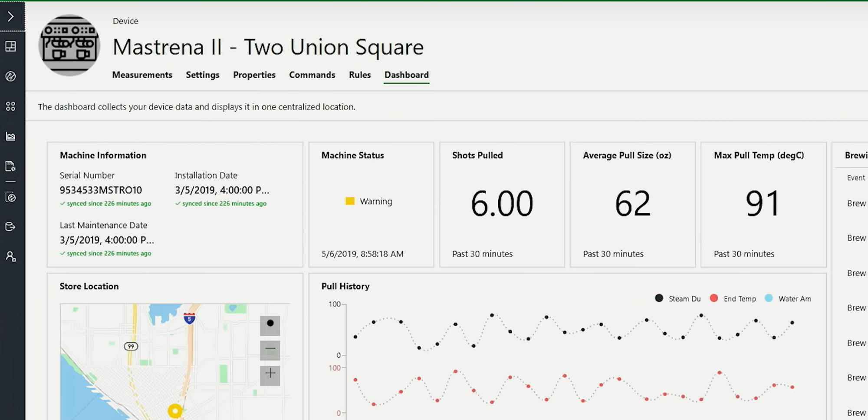
Task: Click the Max Pull Temp (degC) title
Action: (759, 155)
